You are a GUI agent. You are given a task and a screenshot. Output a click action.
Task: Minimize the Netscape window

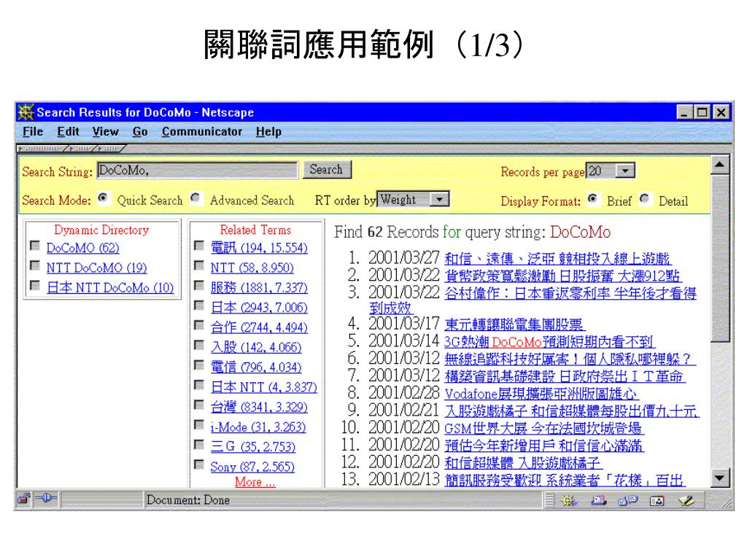coord(685,112)
